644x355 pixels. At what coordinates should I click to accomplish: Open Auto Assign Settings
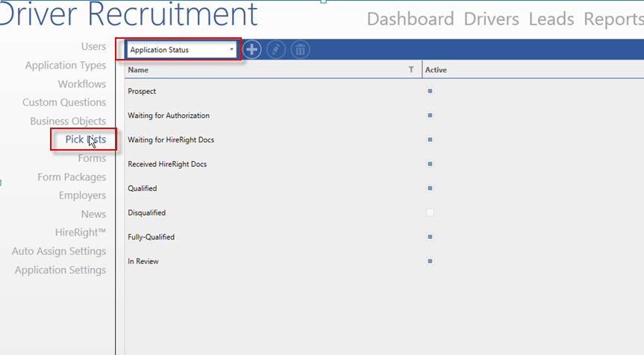tap(59, 251)
